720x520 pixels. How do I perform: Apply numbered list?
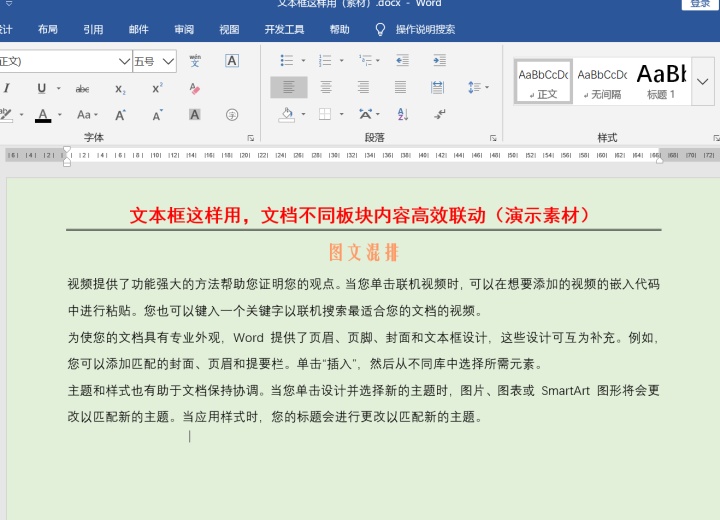click(x=325, y=60)
